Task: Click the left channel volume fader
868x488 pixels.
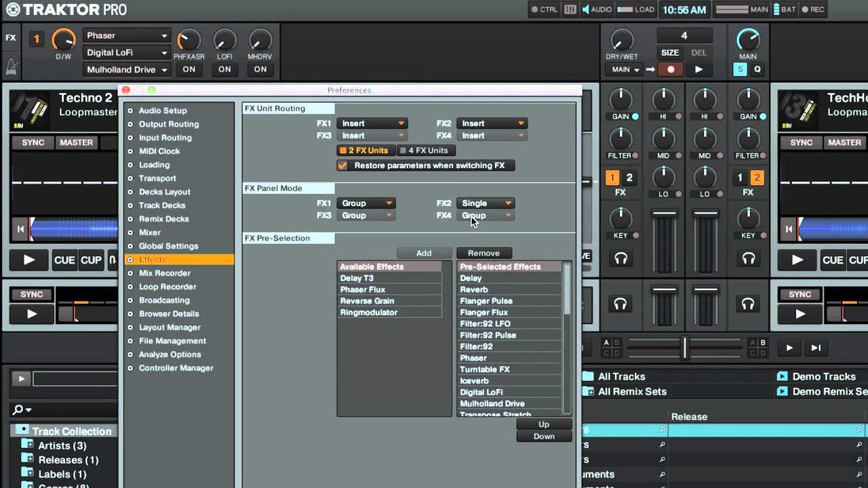Action: pos(665,213)
